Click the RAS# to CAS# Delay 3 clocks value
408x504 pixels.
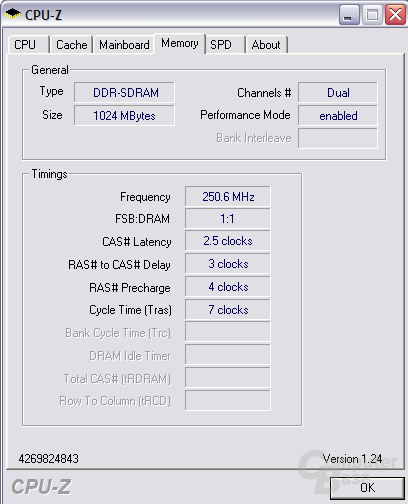click(x=228, y=264)
